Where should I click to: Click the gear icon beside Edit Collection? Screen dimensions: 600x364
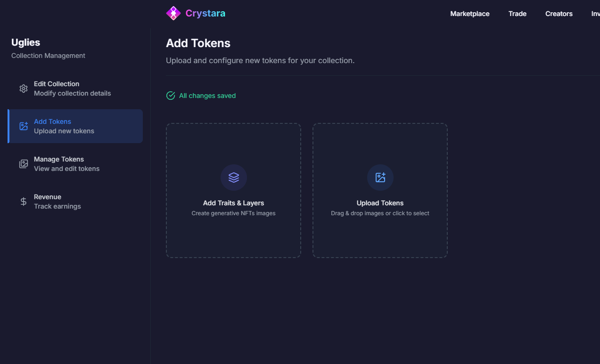(24, 89)
